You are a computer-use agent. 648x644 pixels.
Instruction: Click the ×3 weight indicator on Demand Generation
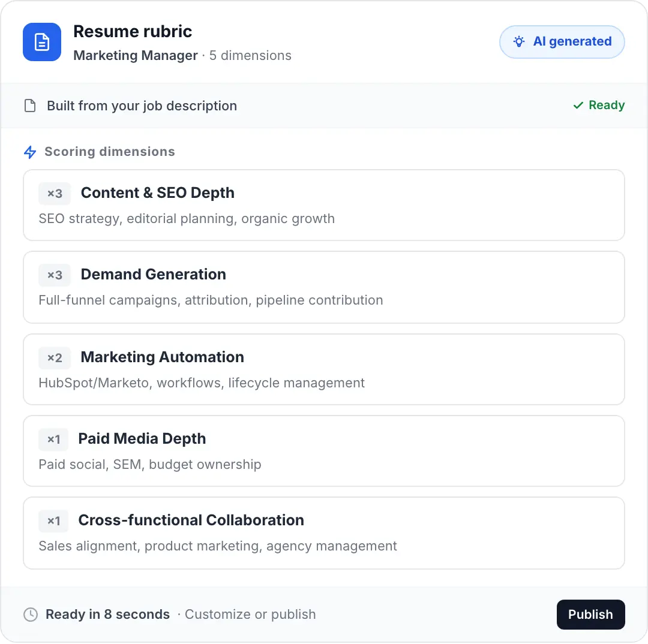pos(54,275)
